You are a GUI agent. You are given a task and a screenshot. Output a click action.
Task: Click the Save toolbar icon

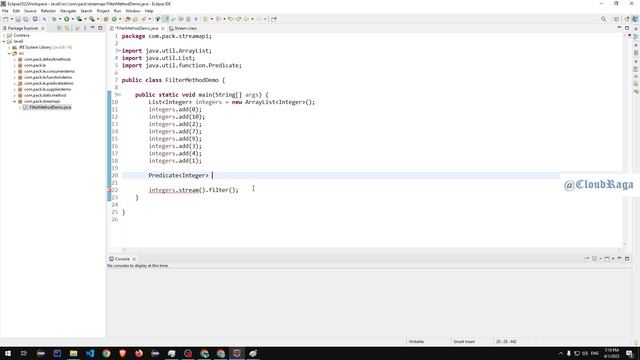click(x=18, y=19)
